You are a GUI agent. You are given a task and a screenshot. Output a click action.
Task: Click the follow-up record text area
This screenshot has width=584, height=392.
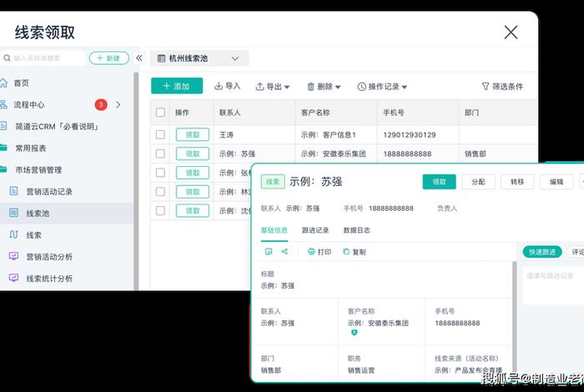pyautogui.click(x=553, y=286)
